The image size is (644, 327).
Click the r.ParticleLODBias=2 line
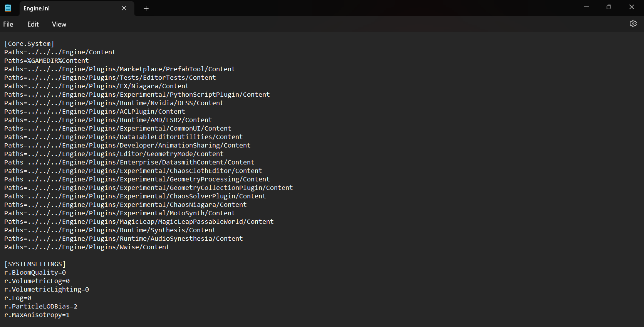coord(41,307)
